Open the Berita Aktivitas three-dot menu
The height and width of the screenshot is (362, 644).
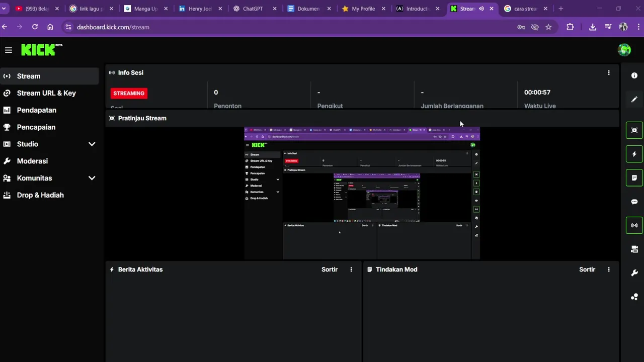[351, 269]
